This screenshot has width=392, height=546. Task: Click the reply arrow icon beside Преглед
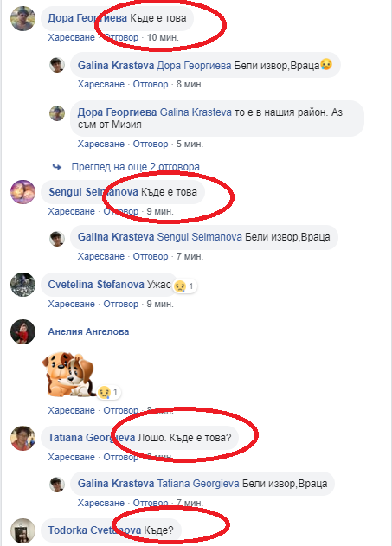point(57,167)
